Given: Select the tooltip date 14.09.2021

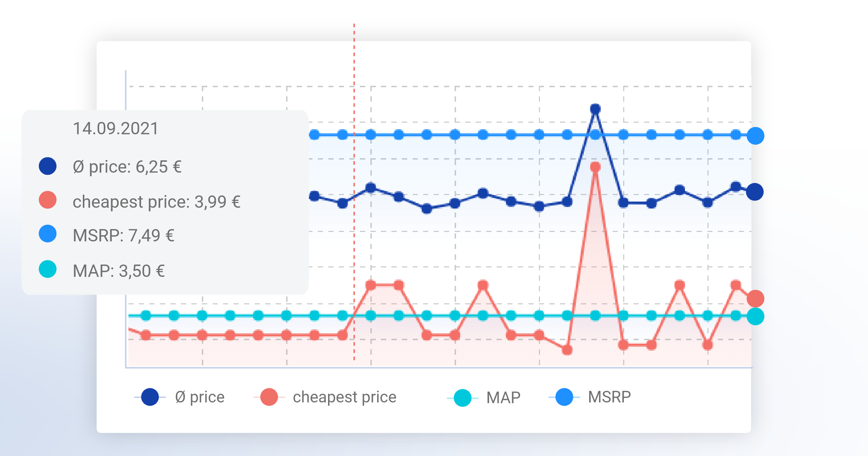Looking at the screenshot, I should point(116,128).
